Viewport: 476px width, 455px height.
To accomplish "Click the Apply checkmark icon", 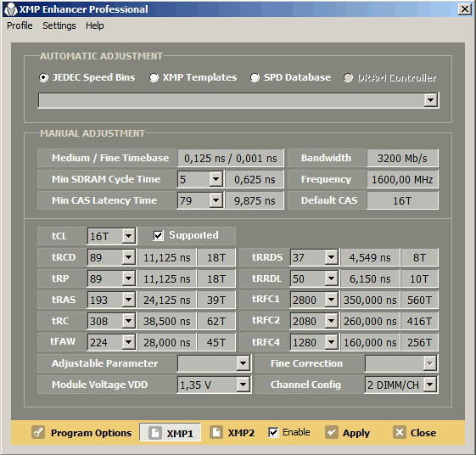I will click(x=332, y=432).
